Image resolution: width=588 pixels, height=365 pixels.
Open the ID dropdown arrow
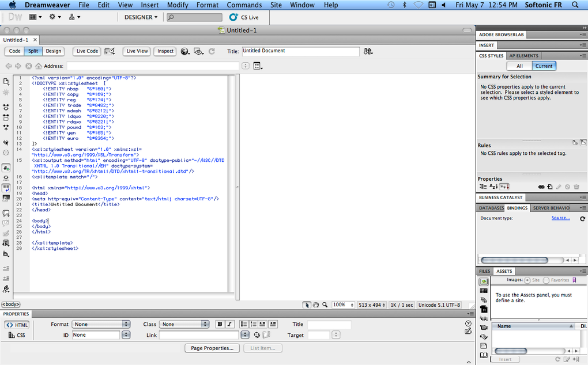pyautogui.click(x=126, y=334)
